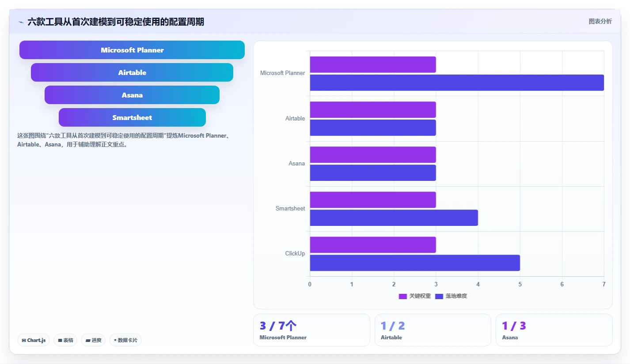Click the Chart.js tag chip
Screen dimensions: 630x364
pos(34,340)
